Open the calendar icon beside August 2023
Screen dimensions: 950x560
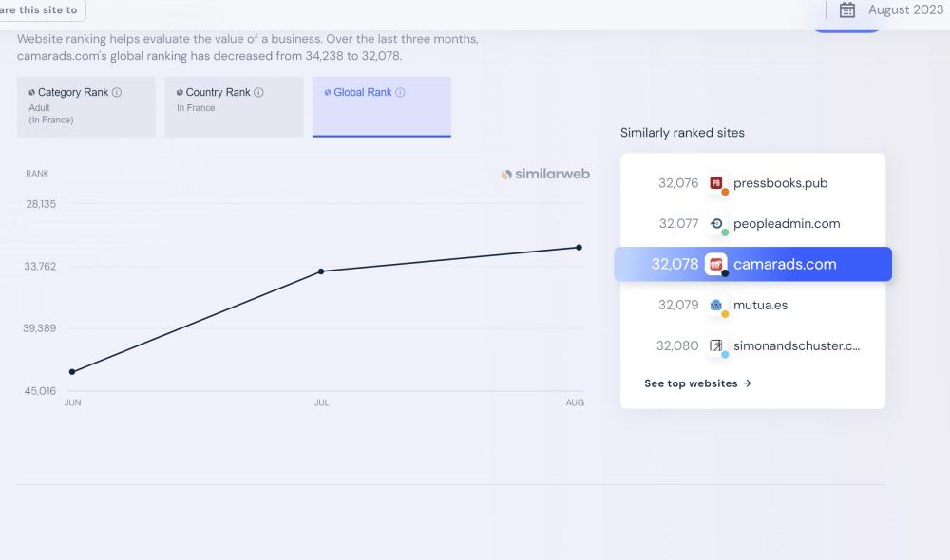pos(847,9)
